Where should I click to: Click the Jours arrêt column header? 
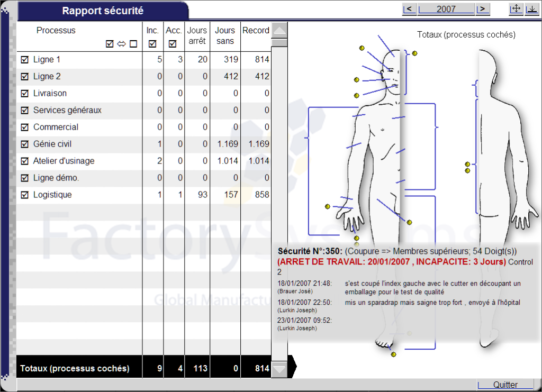coord(197,35)
